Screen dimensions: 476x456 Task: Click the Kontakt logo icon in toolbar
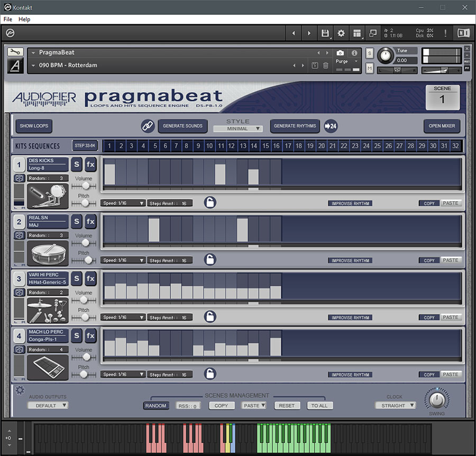[x=10, y=33]
